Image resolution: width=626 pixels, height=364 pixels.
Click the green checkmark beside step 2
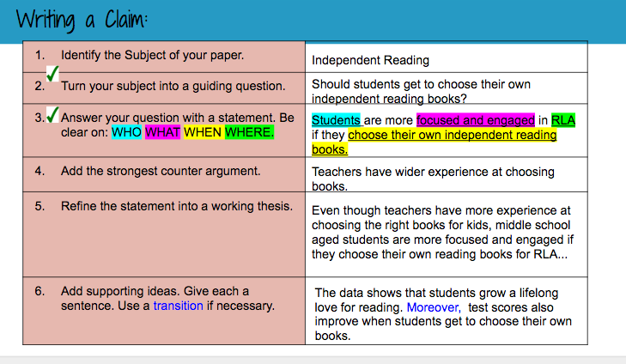pyautogui.click(x=52, y=76)
